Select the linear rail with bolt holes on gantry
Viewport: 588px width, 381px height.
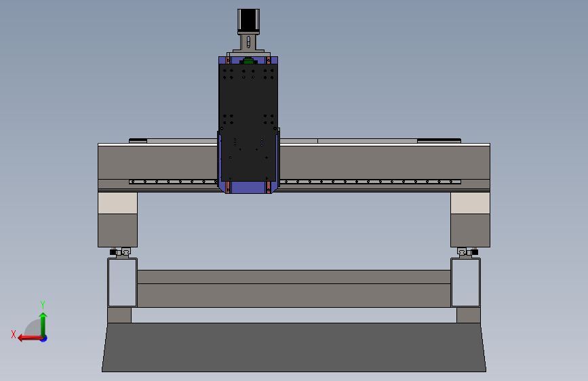pos(370,182)
